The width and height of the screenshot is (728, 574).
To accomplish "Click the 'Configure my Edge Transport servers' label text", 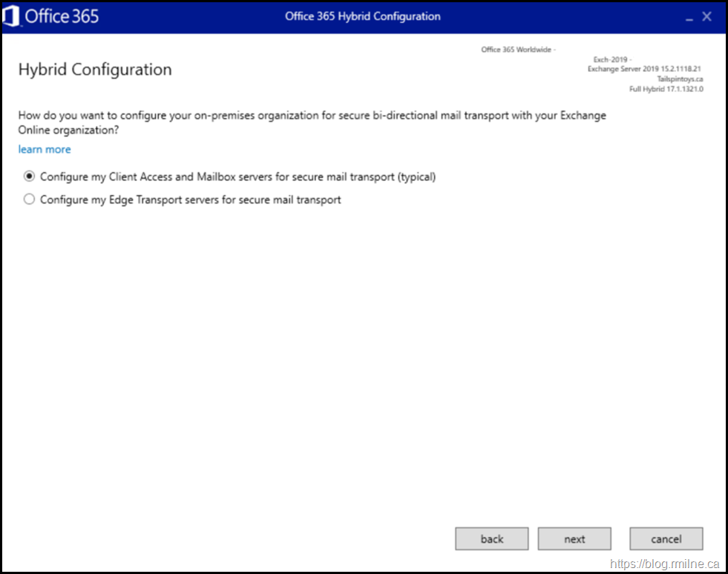I will (x=191, y=199).
